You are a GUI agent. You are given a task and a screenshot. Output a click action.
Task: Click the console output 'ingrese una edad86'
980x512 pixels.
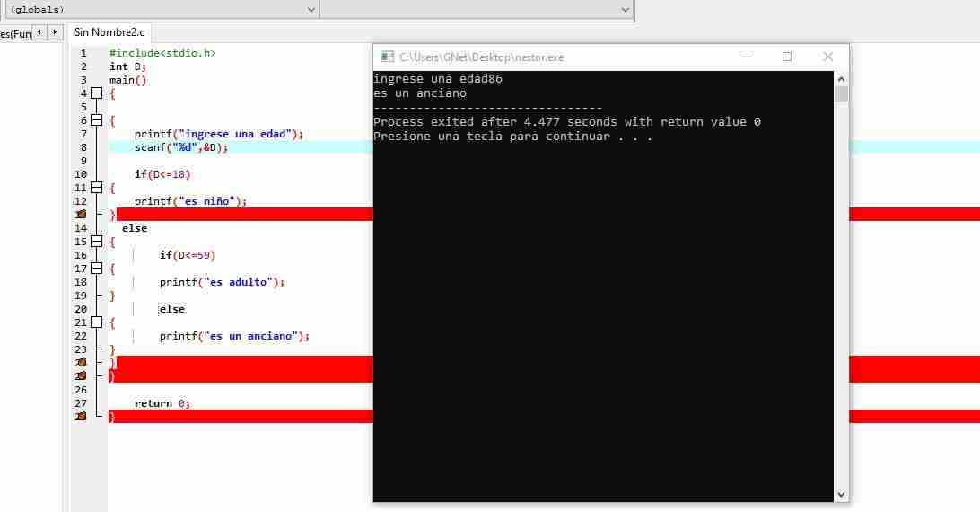coord(438,79)
